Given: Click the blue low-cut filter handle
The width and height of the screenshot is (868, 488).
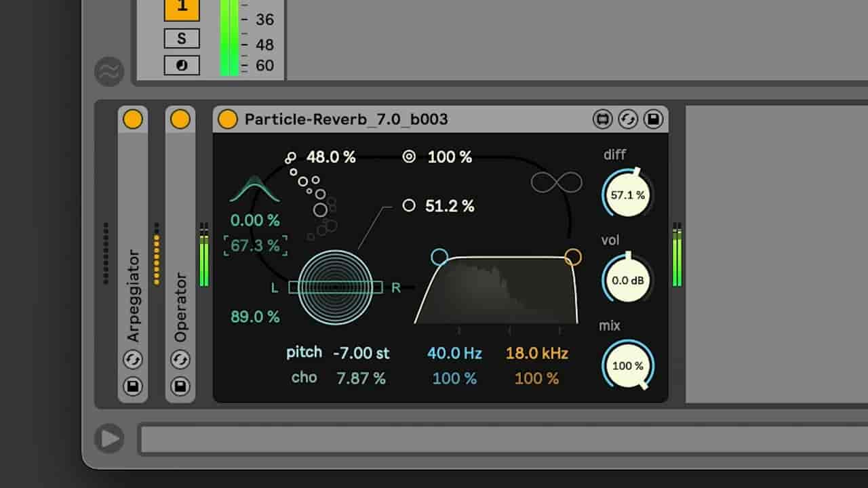Looking at the screenshot, I should pyautogui.click(x=439, y=257).
